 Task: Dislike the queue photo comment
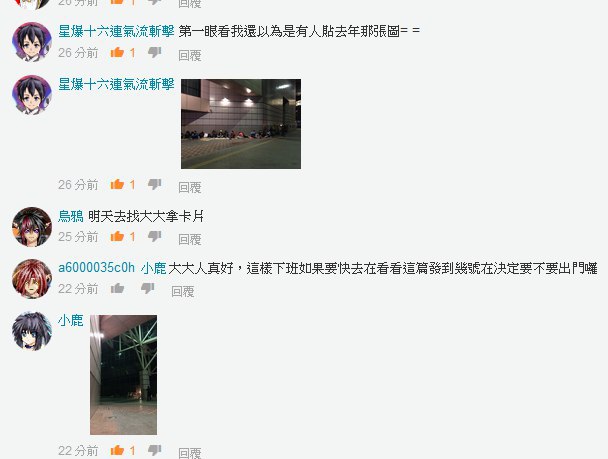click(x=155, y=185)
